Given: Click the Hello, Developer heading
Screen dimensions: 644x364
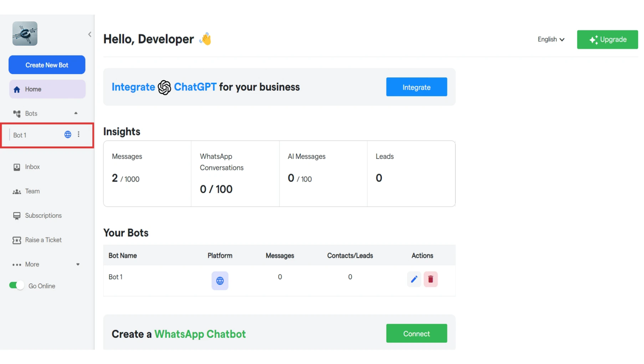Looking at the screenshot, I should coord(149,39).
